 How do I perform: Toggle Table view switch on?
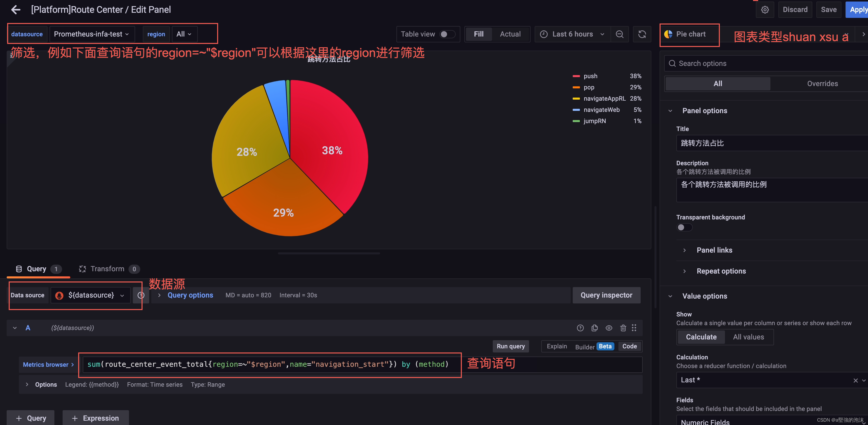446,34
